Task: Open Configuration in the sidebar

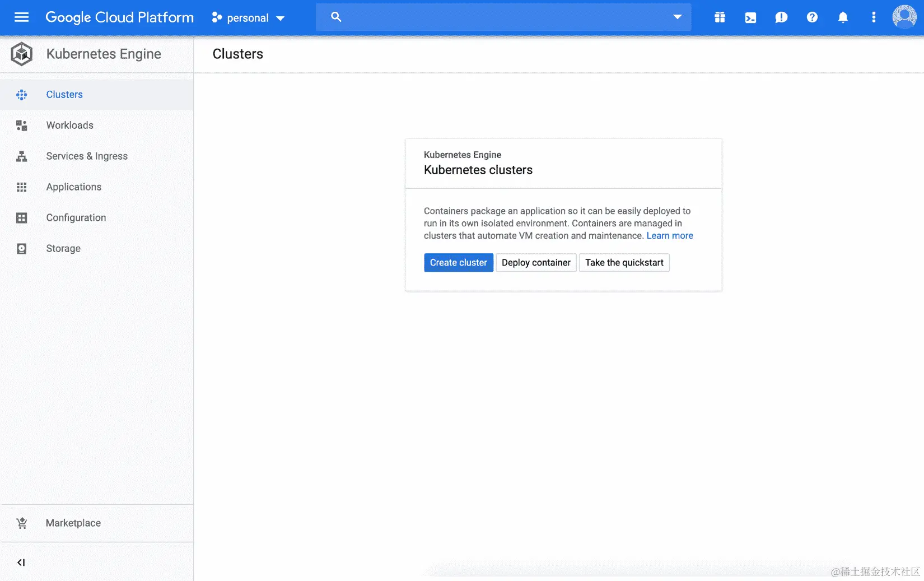Action: pyautogui.click(x=97, y=218)
